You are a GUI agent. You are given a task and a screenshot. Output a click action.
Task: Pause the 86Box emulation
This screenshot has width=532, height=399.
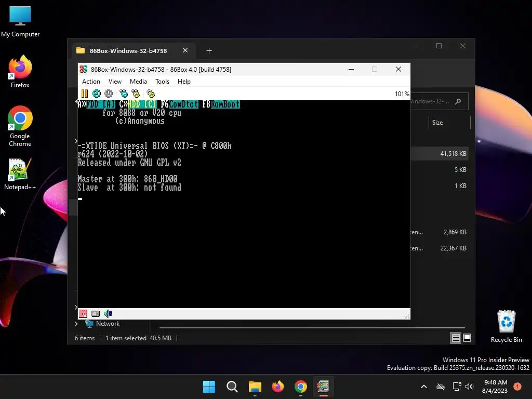(x=85, y=94)
